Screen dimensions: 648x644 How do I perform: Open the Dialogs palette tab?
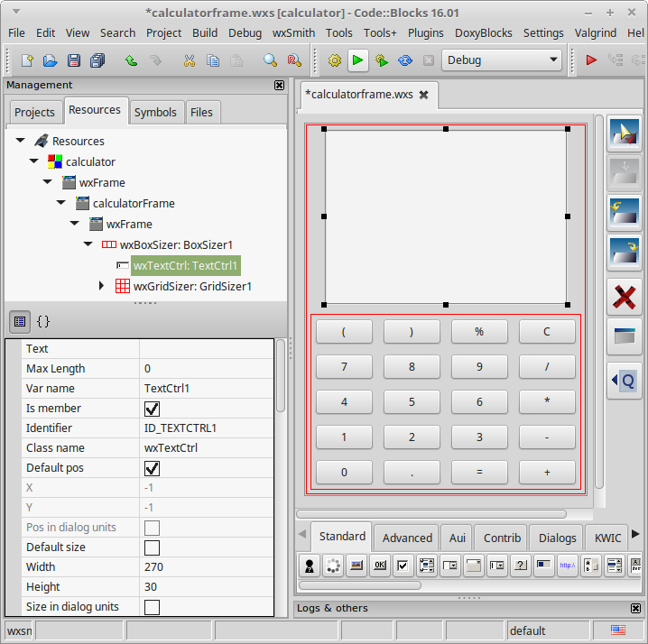557,538
